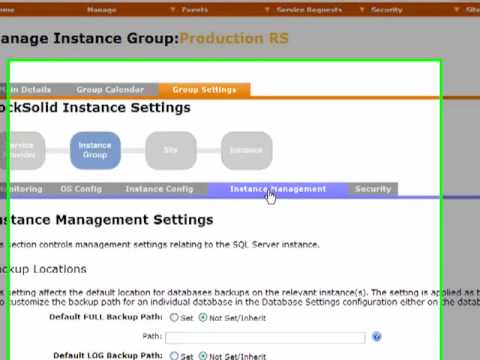This screenshot has height=360, width=480.
Task: Choose Not Set/Inherit for FULL Backup Path
Action: (203, 317)
